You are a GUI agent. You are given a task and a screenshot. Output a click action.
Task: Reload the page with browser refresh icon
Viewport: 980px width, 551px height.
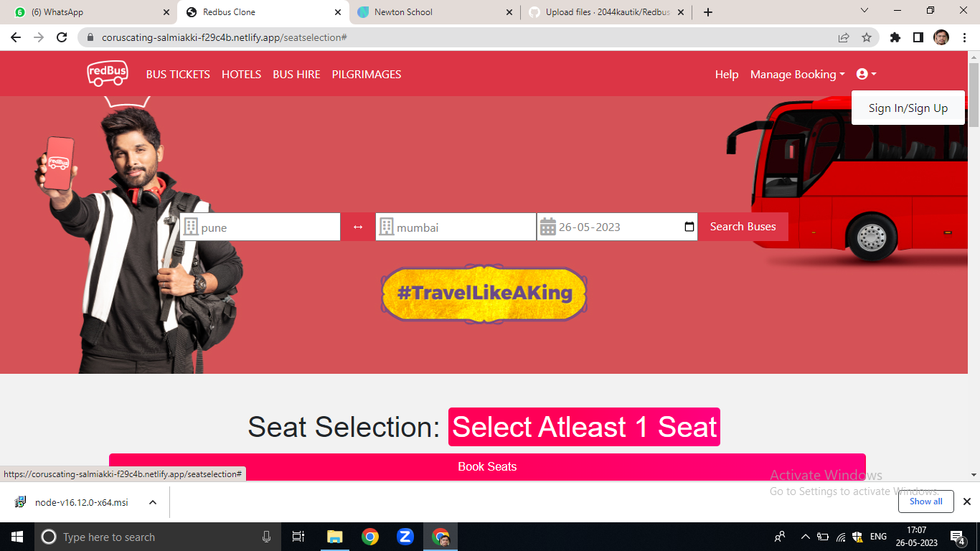[62, 37]
